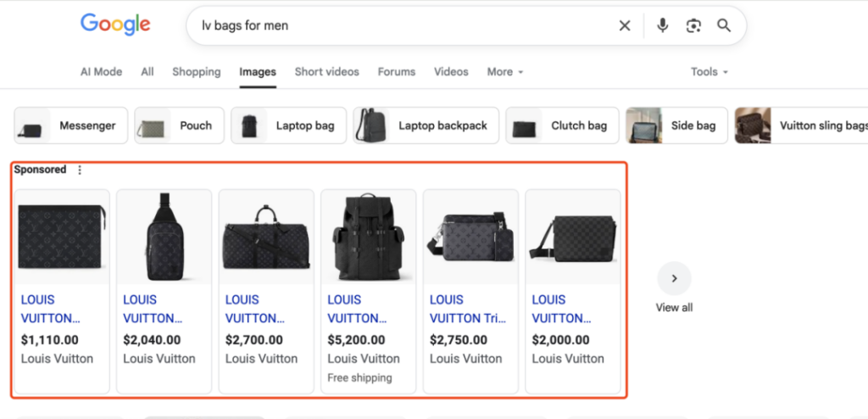Switch to the Shopping tab
The height and width of the screenshot is (419, 868).
[x=196, y=72]
